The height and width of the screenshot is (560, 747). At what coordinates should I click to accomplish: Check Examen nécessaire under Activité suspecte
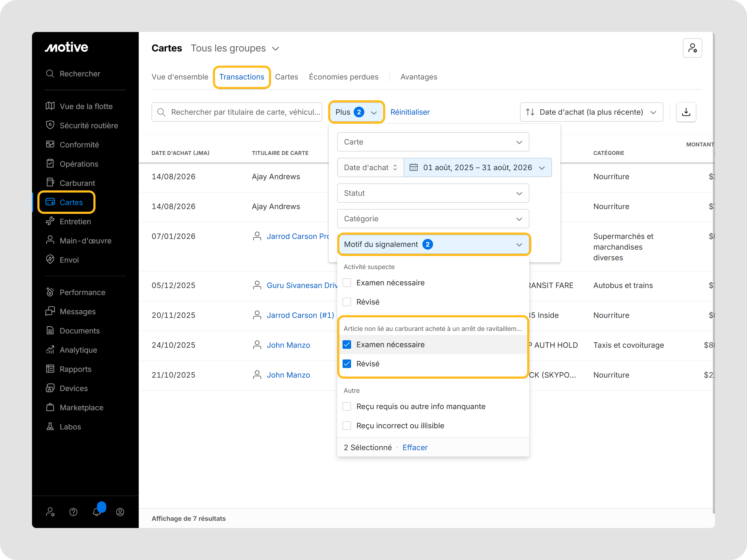tap(347, 282)
